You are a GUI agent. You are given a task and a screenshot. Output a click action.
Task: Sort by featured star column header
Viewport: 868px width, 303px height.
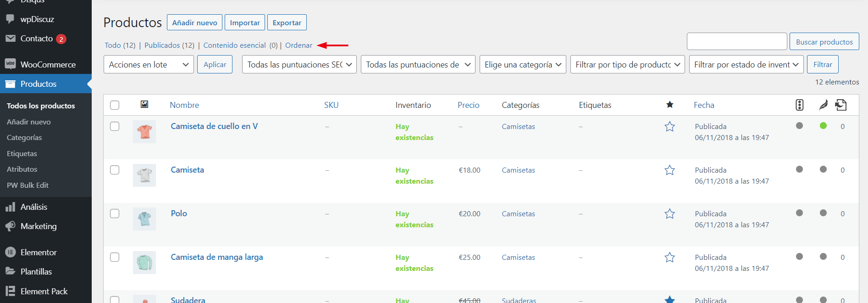click(x=670, y=105)
